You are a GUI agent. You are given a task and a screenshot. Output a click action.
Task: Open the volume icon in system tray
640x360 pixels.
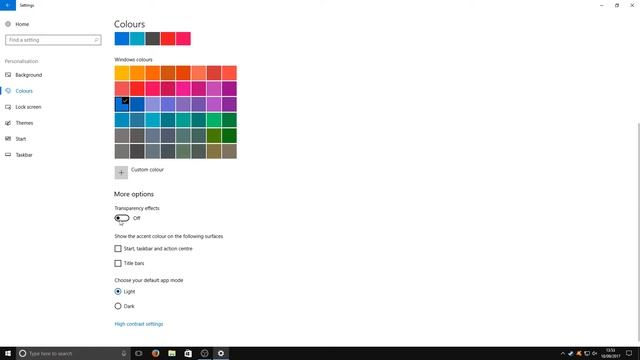(595, 353)
